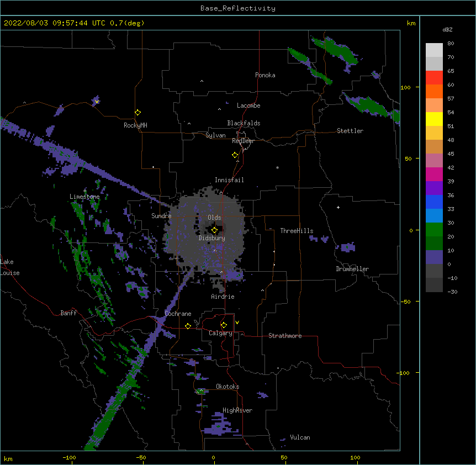The width and height of the screenshot is (476, 465).
Task: Click the light gray 80–70 dBZ swatch
Action: (x=434, y=50)
